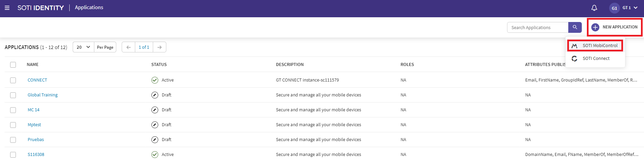This screenshot has width=644, height=159.
Task: Open the 1 of 1 page selector
Action: [144, 47]
